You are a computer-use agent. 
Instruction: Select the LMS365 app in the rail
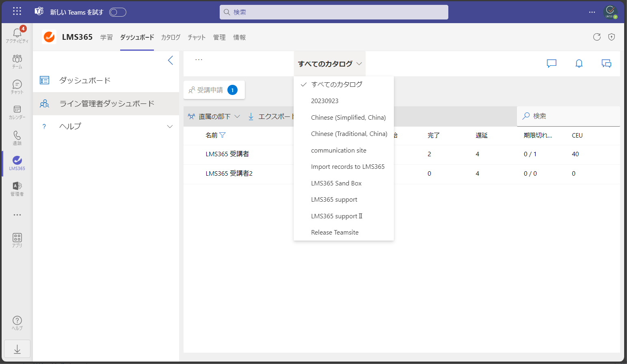coord(17,163)
